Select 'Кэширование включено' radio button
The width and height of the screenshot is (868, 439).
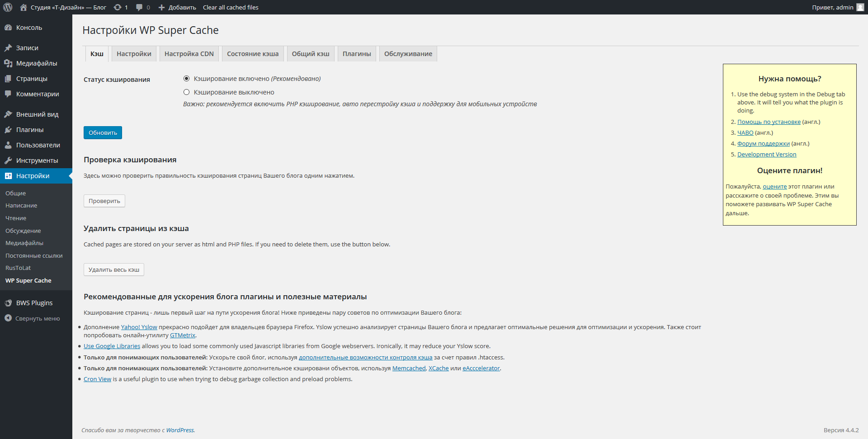point(186,79)
